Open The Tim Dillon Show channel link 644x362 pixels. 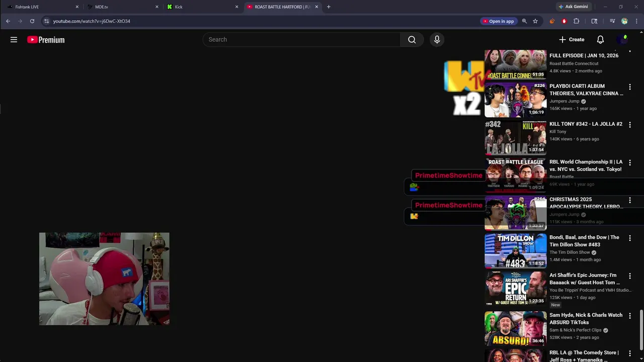coord(570,252)
